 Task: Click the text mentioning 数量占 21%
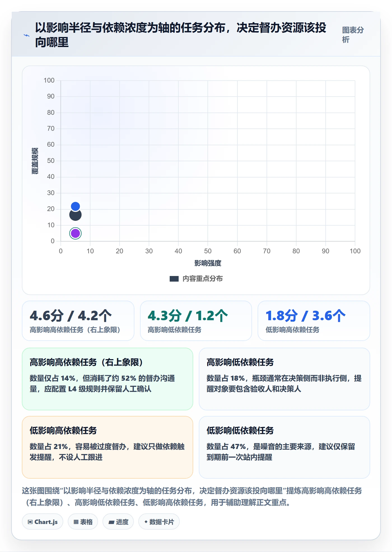107,452
